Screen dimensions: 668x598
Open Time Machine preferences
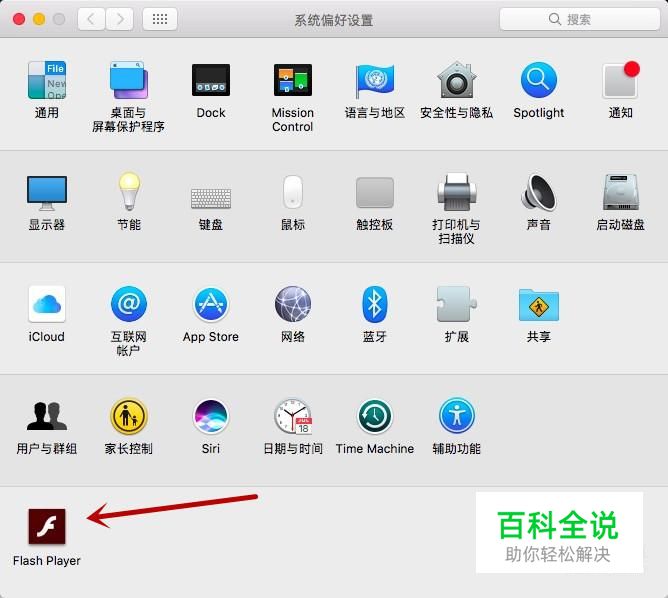(375, 416)
